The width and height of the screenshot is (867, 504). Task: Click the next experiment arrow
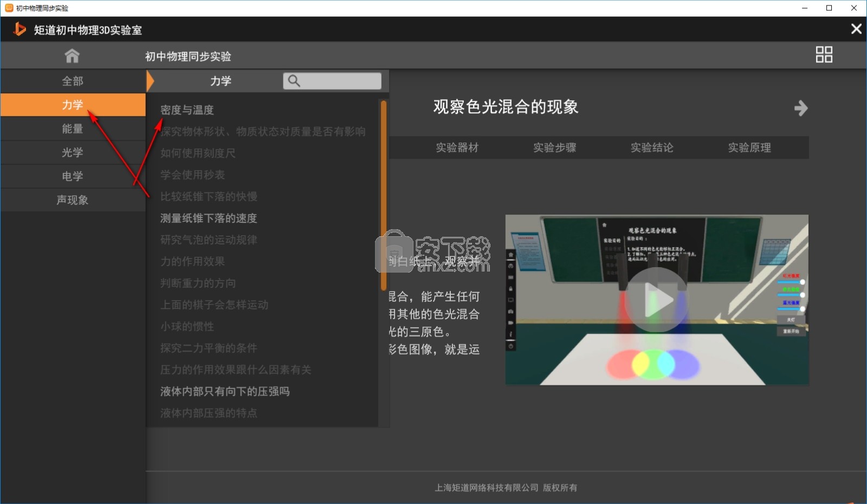(801, 108)
